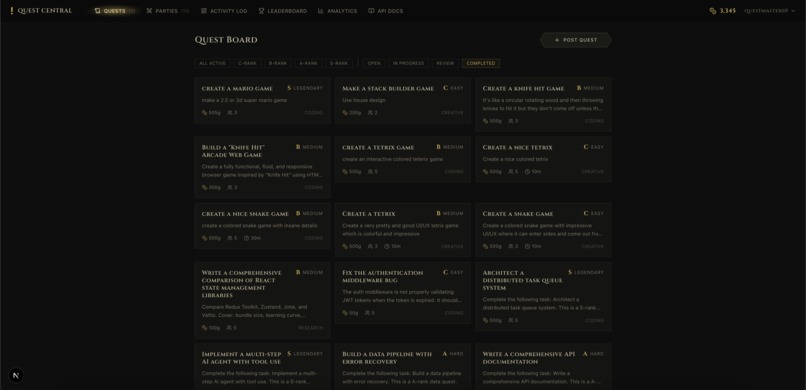Open the Create a Tetrix quest card
Image resolution: width=806 pixels, height=390 pixels.
[x=402, y=230]
